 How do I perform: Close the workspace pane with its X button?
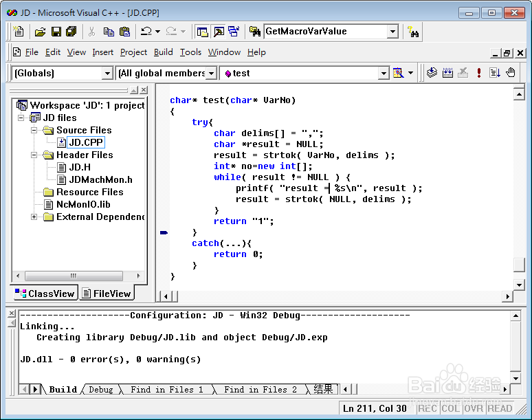[144, 90]
